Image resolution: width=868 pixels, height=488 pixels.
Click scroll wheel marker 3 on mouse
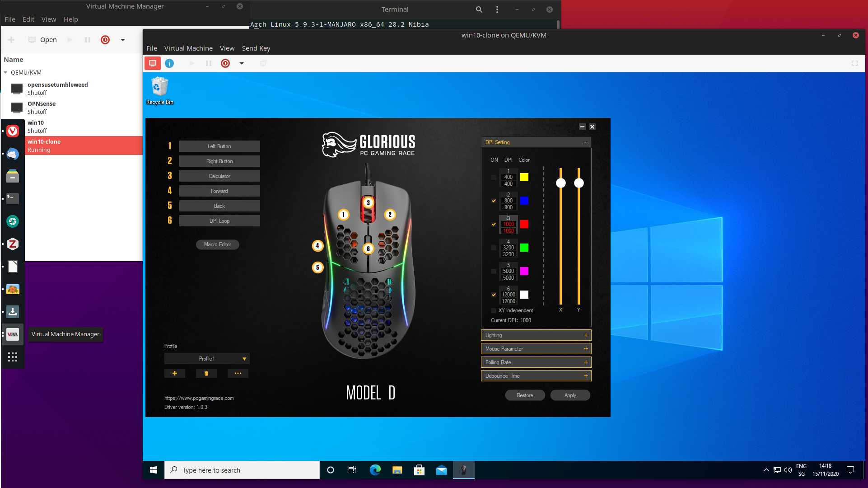(x=369, y=203)
